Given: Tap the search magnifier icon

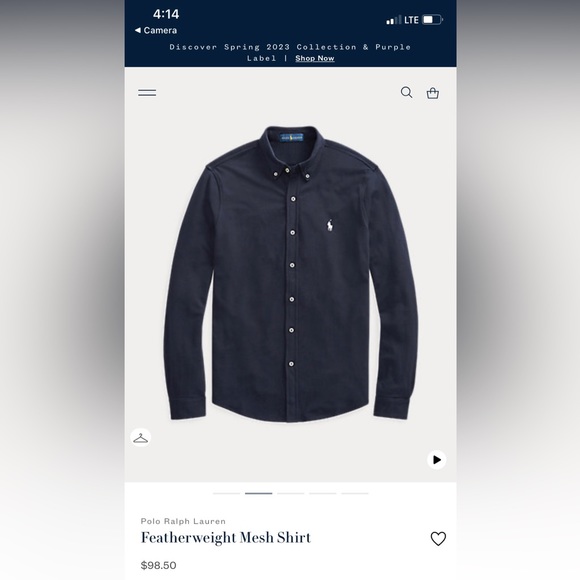Looking at the screenshot, I should click(x=407, y=92).
